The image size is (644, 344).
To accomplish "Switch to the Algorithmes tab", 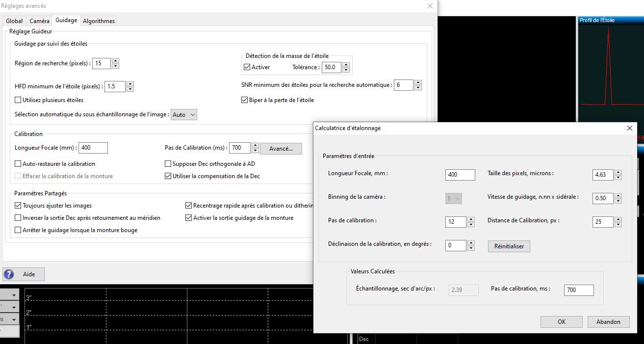I will [99, 21].
